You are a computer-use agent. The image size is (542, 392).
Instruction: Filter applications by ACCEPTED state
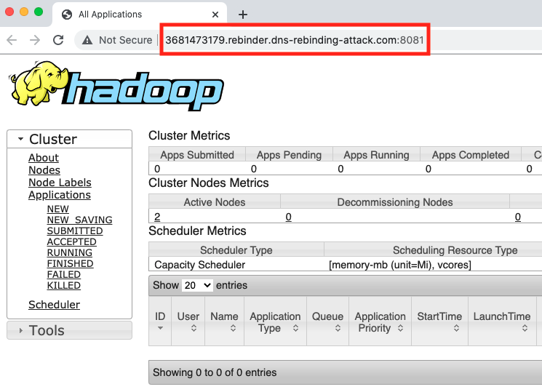(71, 241)
